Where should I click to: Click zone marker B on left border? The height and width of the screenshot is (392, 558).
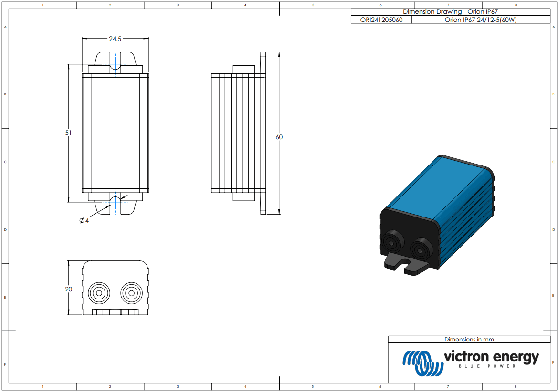(5, 94)
